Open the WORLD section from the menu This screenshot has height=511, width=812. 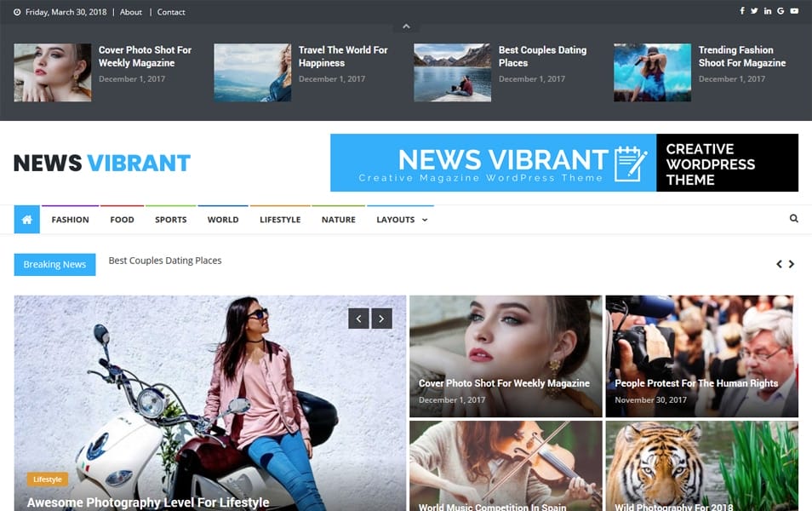(222, 220)
